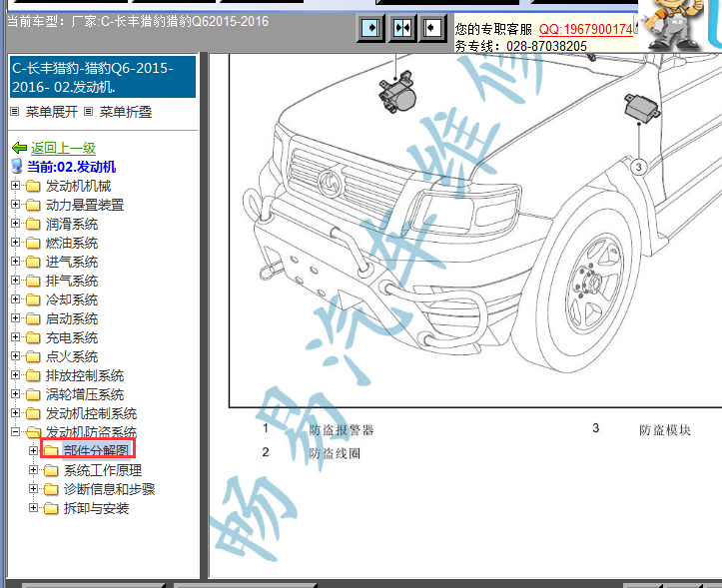The height and width of the screenshot is (588, 722).
Task: Select the 润滑系统 tree item
Action: [71, 224]
